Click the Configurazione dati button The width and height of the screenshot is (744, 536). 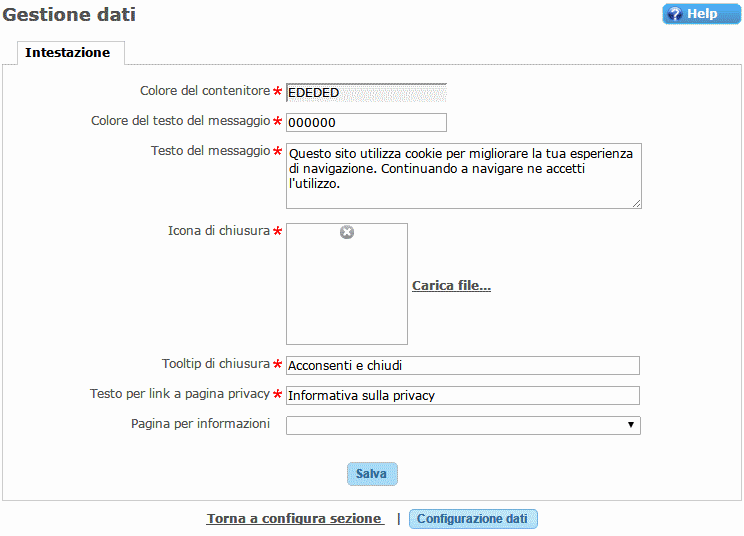click(x=473, y=519)
